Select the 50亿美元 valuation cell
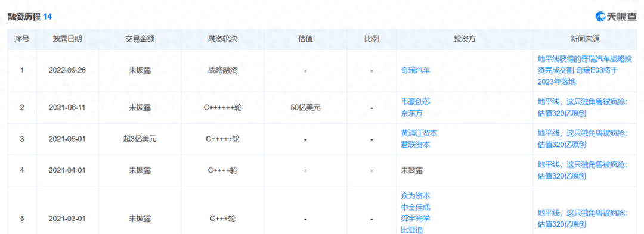Image resolution: width=644 pixels, height=234 pixels. point(305,108)
